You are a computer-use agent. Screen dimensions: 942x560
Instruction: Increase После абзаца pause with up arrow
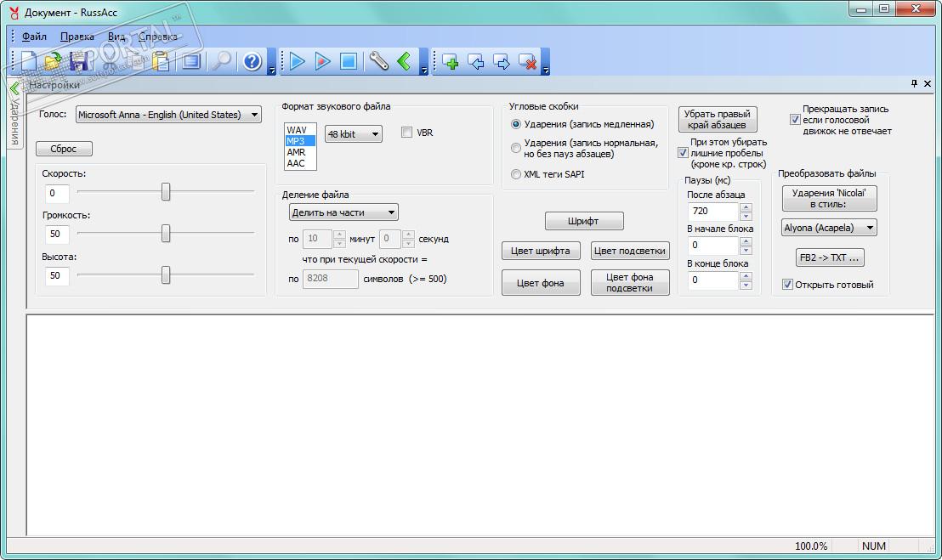tap(746, 207)
